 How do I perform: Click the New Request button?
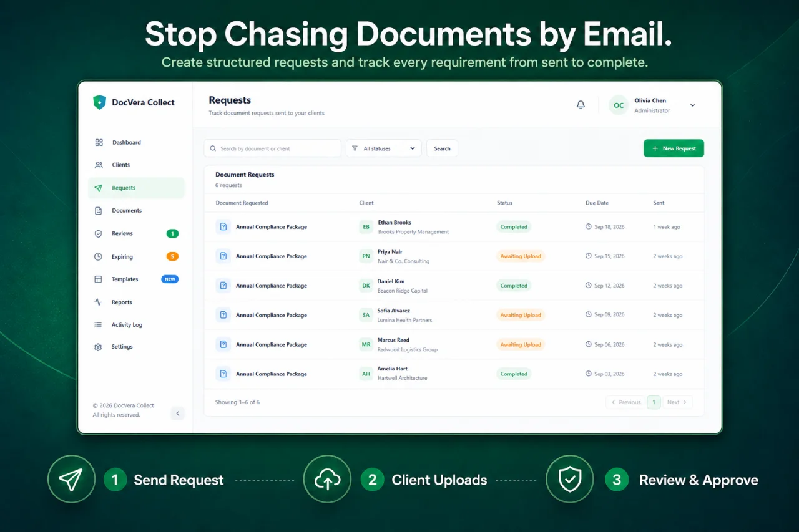(x=674, y=148)
